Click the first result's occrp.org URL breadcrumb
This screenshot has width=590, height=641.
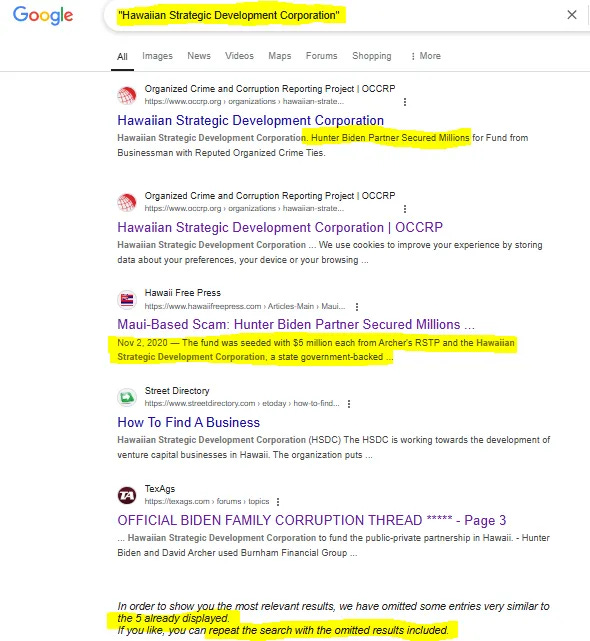click(244, 101)
